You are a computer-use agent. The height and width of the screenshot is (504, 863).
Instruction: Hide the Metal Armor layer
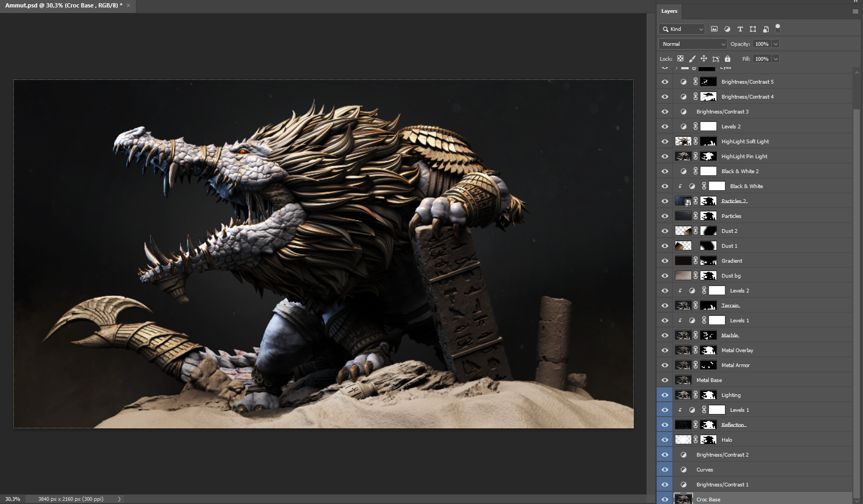[x=665, y=365]
